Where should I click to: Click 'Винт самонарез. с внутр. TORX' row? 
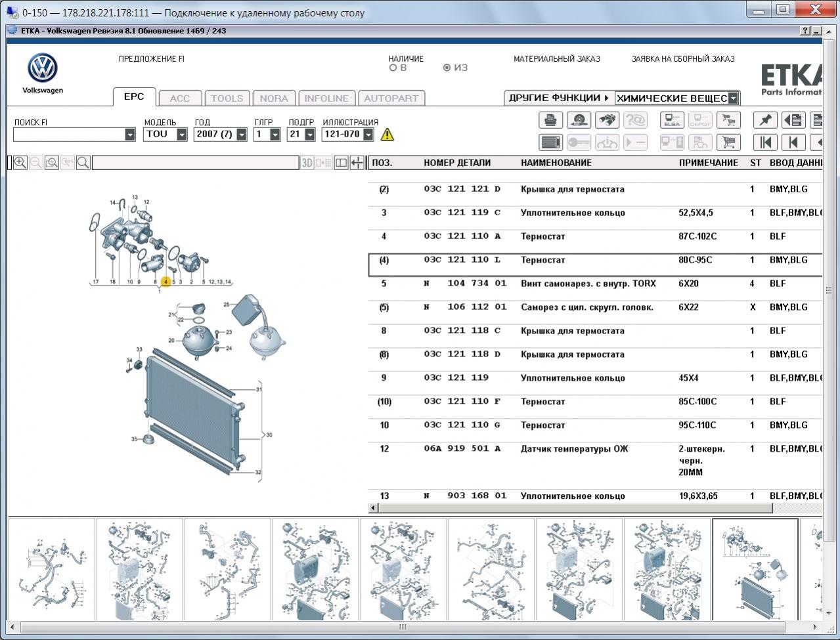pos(596,284)
